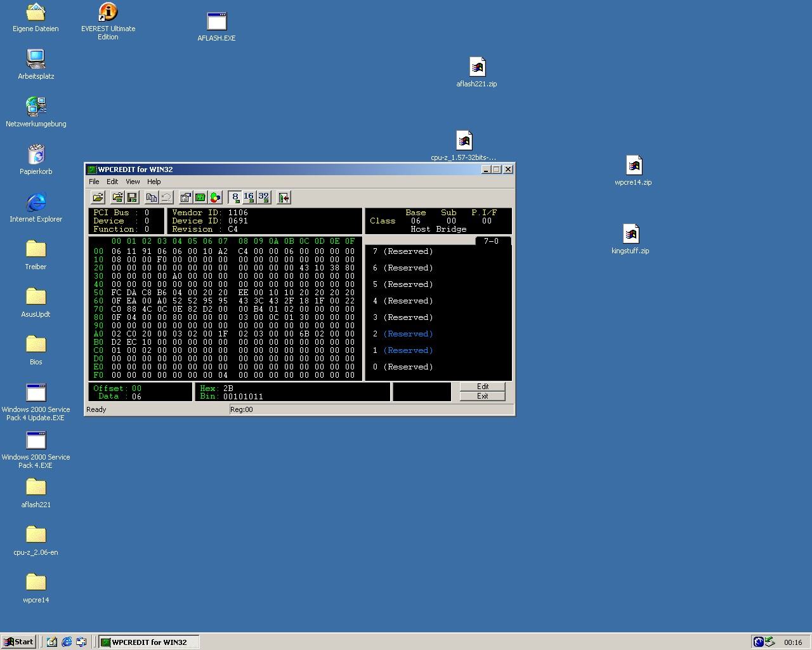Screen dimensions: 812x650
Task: Select 32-bit display mode
Action: point(264,197)
